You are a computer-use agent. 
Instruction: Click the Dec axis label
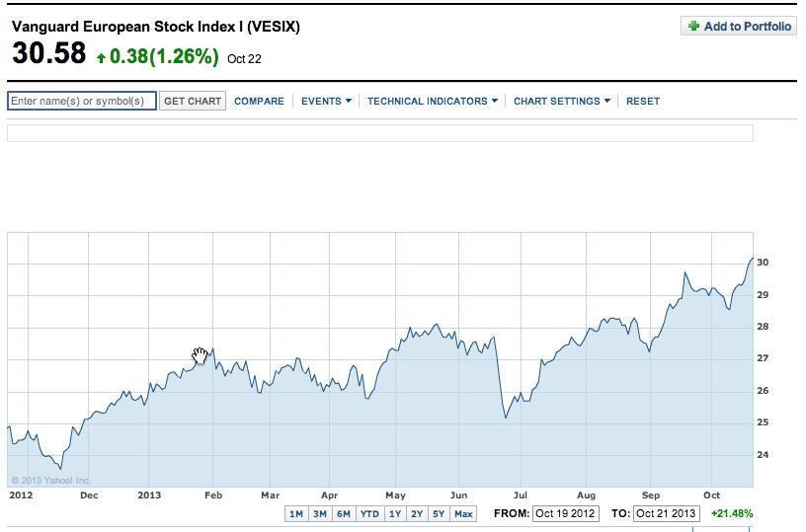pyautogui.click(x=89, y=495)
